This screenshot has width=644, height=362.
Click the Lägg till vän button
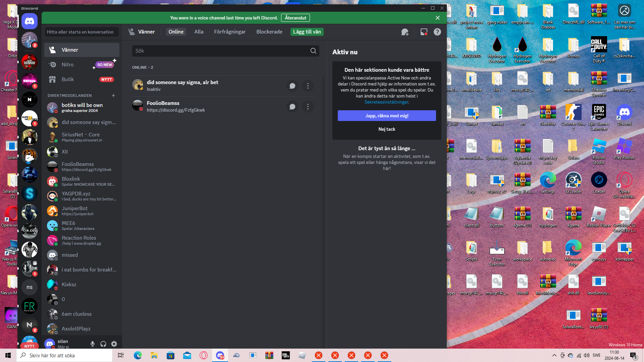tap(307, 32)
